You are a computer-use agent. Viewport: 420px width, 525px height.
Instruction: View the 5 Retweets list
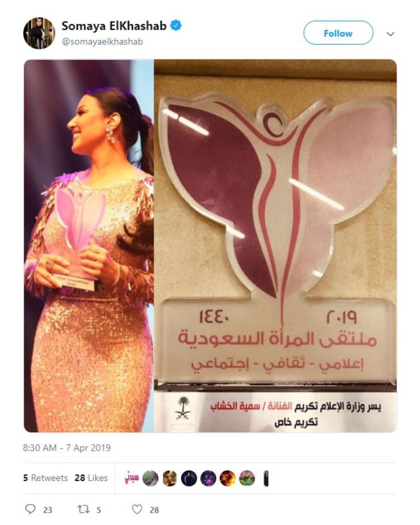click(45, 478)
